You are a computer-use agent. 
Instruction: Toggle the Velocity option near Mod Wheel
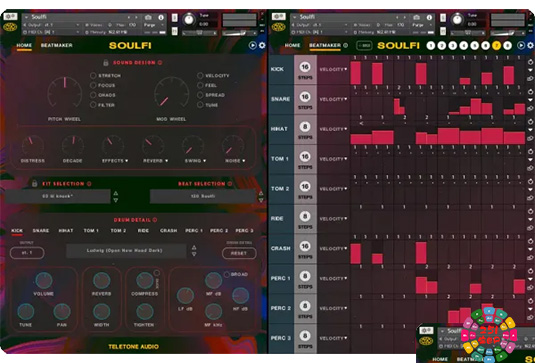point(200,75)
